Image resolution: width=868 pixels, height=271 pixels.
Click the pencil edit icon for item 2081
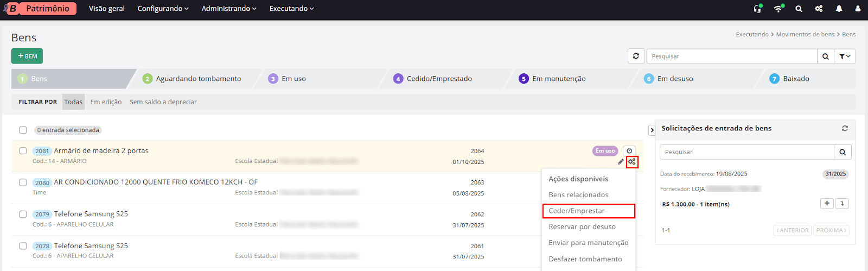[621, 162]
